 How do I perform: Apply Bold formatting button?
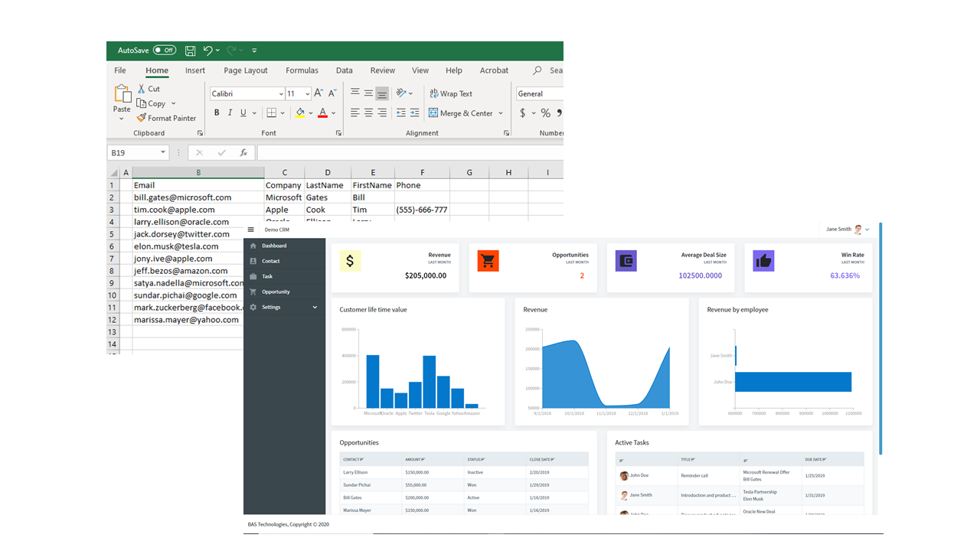coord(217,112)
